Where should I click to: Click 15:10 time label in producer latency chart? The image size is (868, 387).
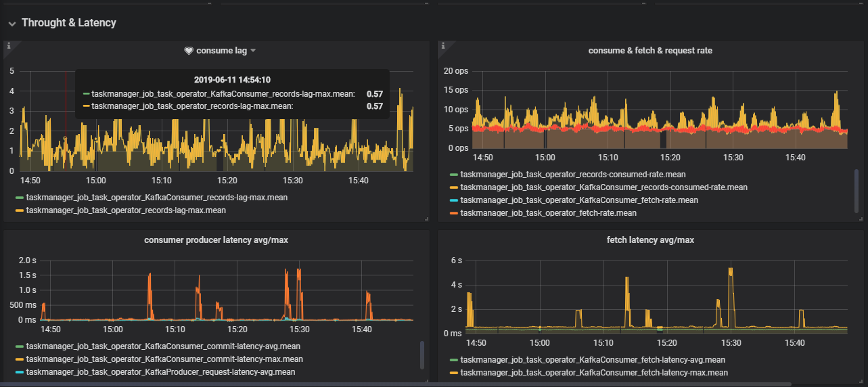point(175,329)
